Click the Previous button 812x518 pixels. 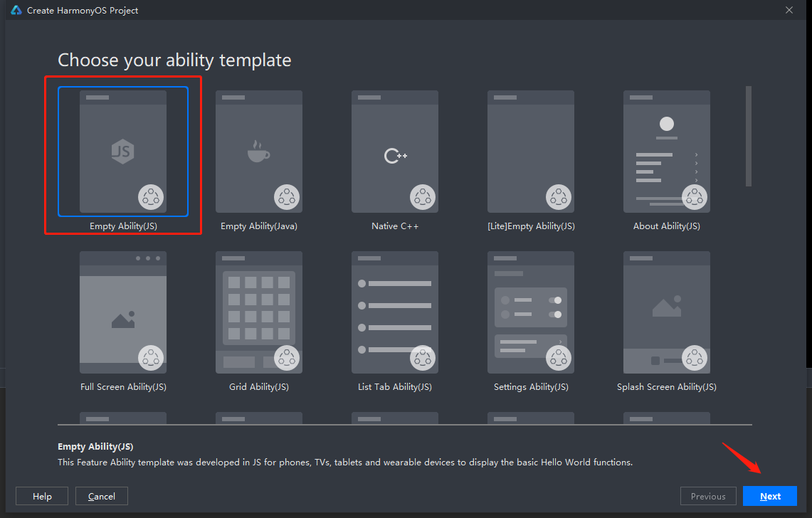[708, 497]
